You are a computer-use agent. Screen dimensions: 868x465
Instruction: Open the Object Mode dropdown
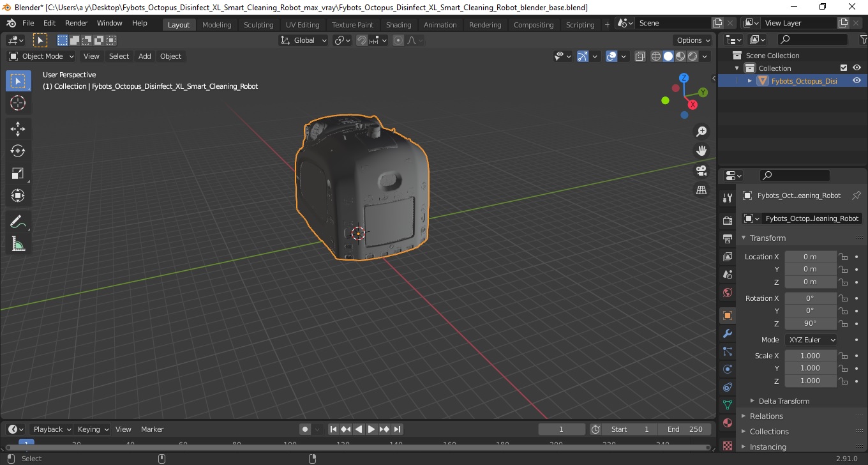(41, 56)
